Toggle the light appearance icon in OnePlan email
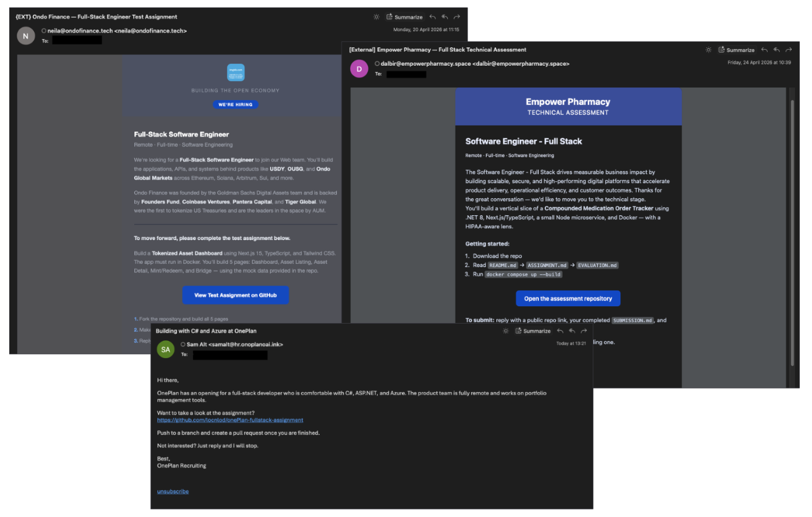Viewport: 812px width, 517px height. pyautogui.click(x=506, y=330)
